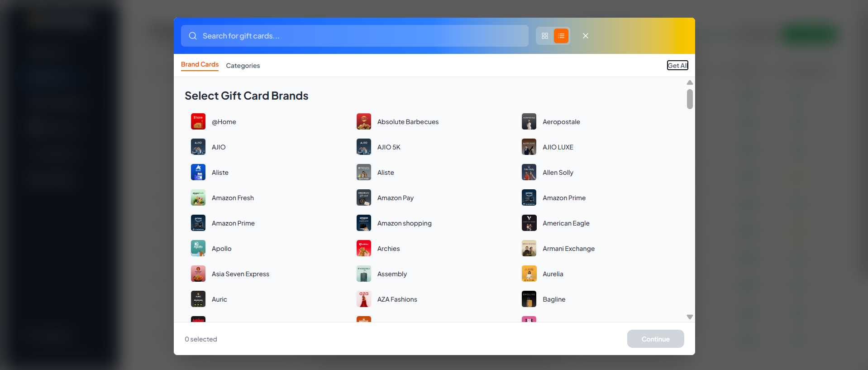Choose the 'Auric' label
The image size is (868, 370).
tap(219, 299)
